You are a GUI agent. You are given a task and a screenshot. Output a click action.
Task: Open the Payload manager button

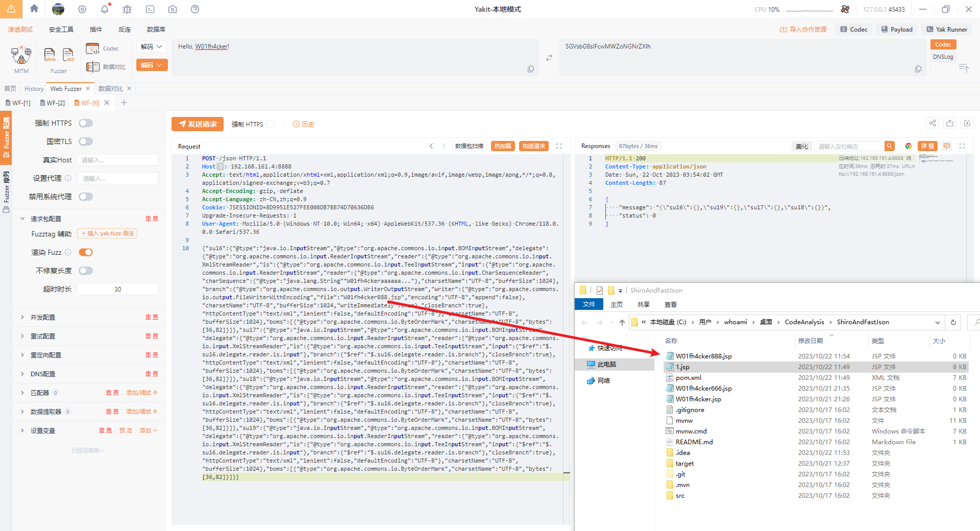[897, 30]
